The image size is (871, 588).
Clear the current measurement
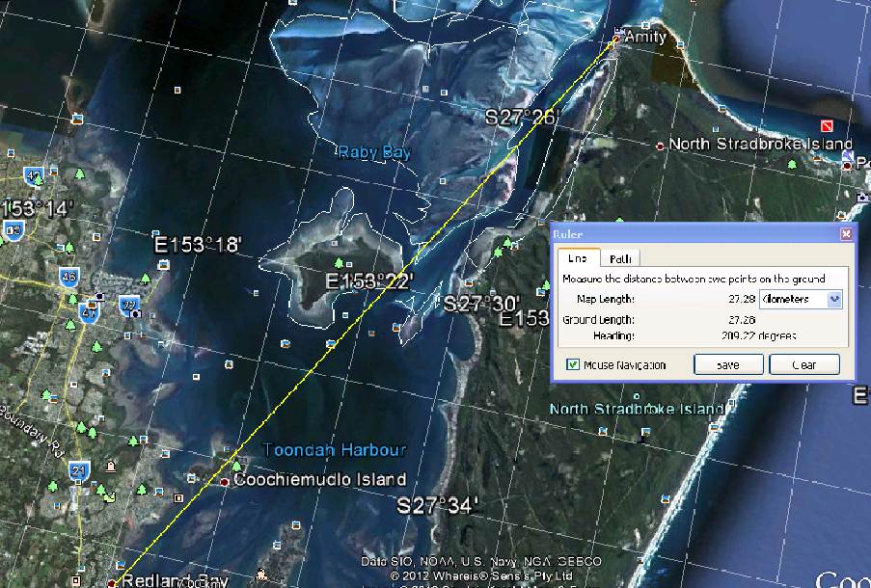click(803, 364)
